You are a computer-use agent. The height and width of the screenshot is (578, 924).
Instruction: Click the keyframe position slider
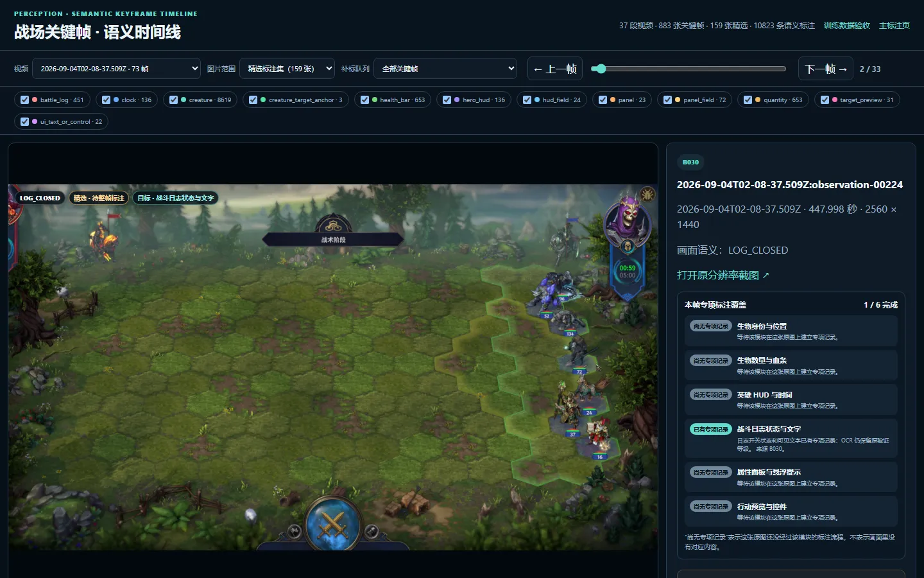pyautogui.click(x=688, y=69)
